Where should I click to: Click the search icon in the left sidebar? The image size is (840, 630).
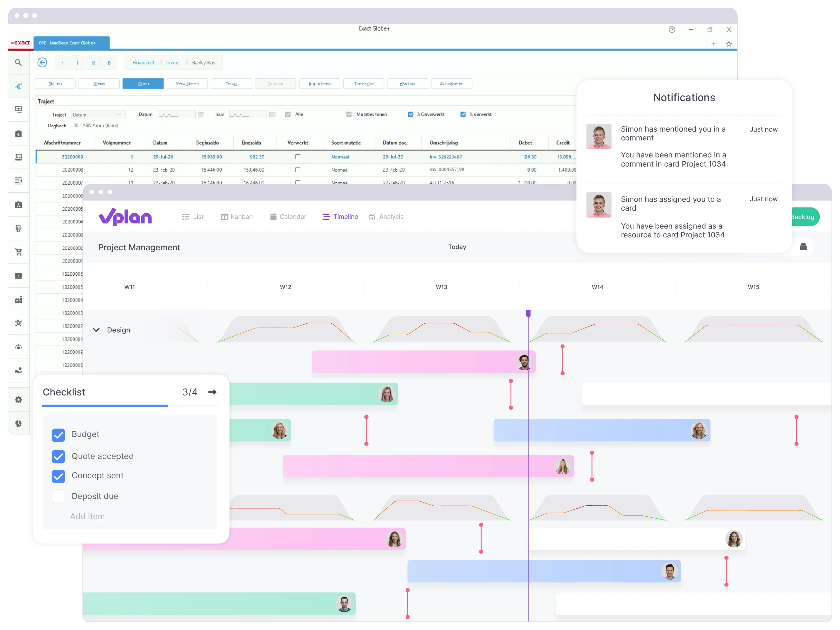pyautogui.click(x=18, y=62)
